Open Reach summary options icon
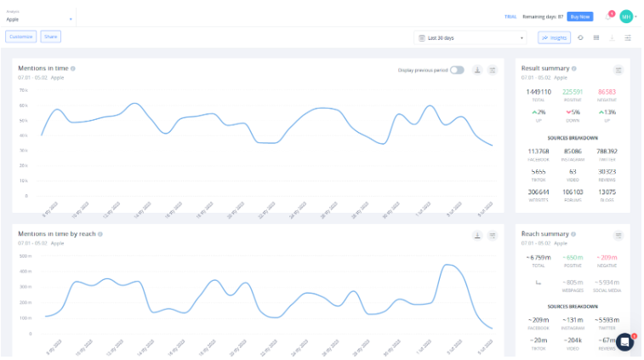The image size is (644, 360). pos(618,235)
